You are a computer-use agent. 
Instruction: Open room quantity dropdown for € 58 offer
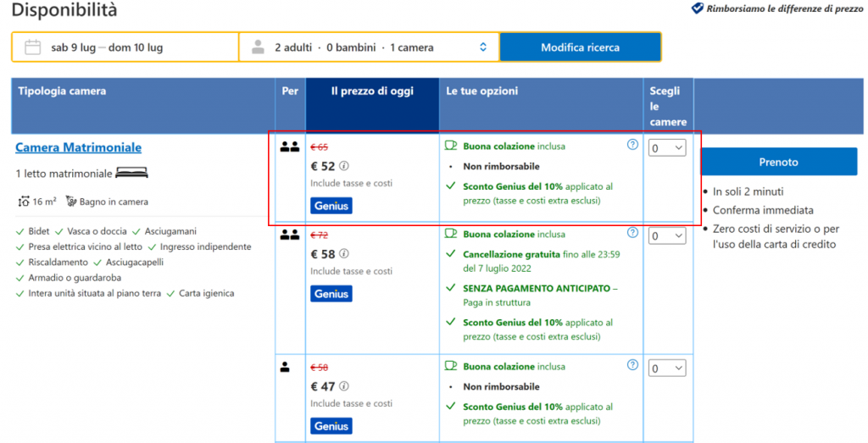click(667, 236)
